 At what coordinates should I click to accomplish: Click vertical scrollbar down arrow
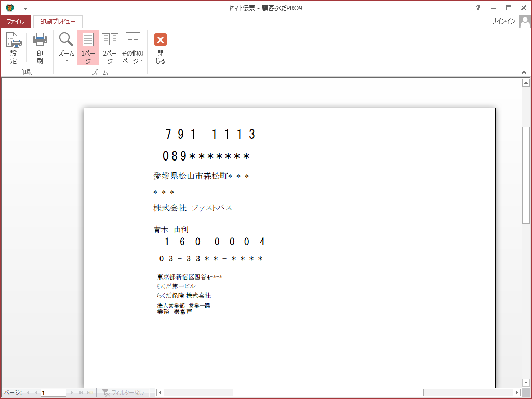(526, 382)
